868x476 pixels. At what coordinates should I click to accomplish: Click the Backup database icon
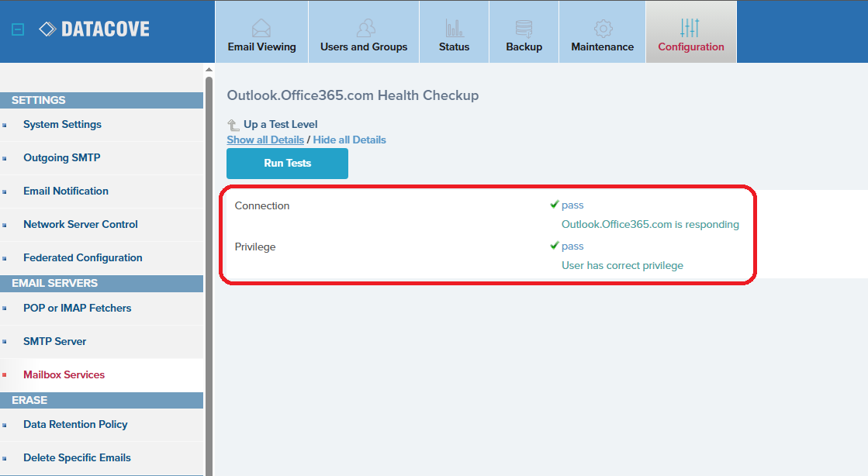[524, 28]
